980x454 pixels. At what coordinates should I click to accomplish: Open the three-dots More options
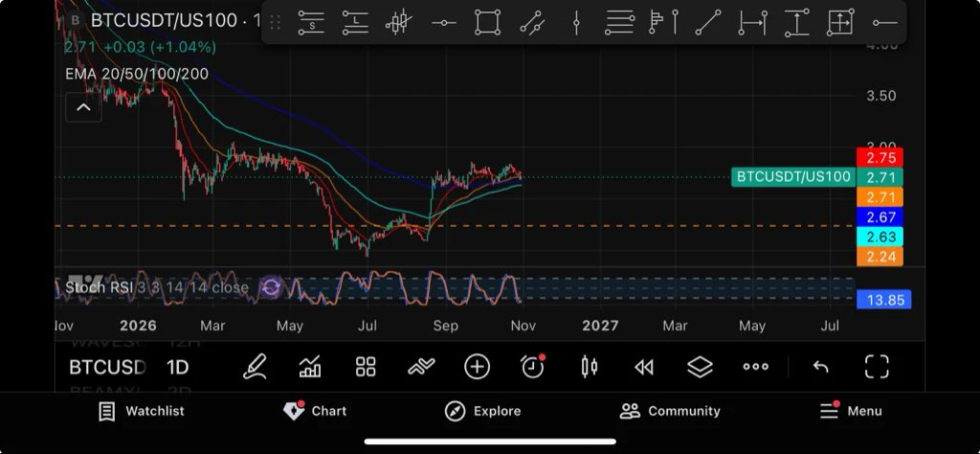(x=756, y=367)
